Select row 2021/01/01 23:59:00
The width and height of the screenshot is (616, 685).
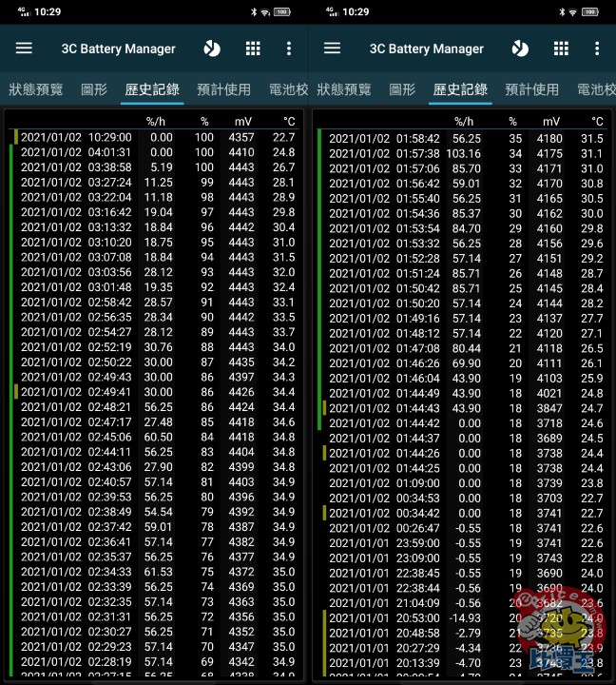coord(463,543)
